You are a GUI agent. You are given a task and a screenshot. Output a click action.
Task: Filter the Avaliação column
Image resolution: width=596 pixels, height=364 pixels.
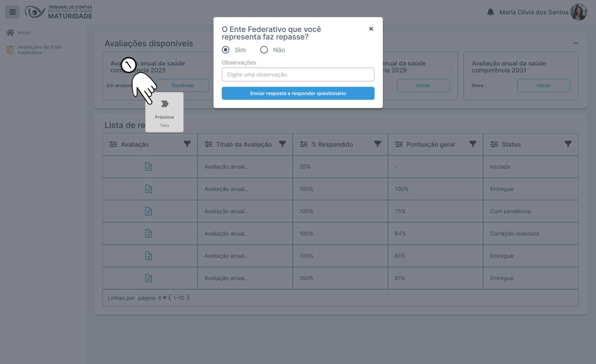coord(187,144)
